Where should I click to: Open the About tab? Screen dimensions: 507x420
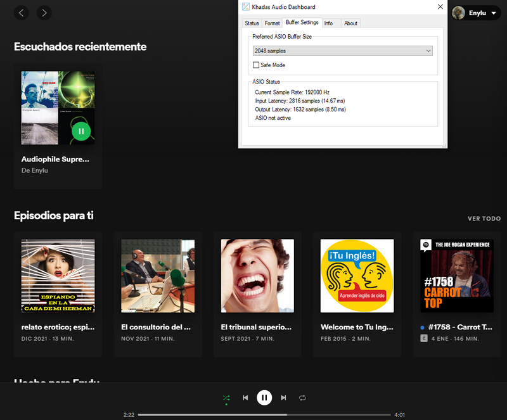351,23
